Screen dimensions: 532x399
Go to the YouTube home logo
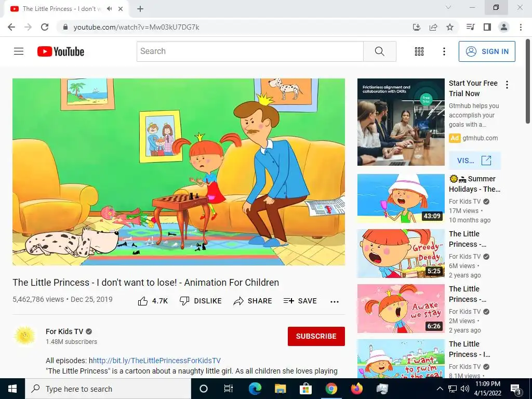coord(61,51)
